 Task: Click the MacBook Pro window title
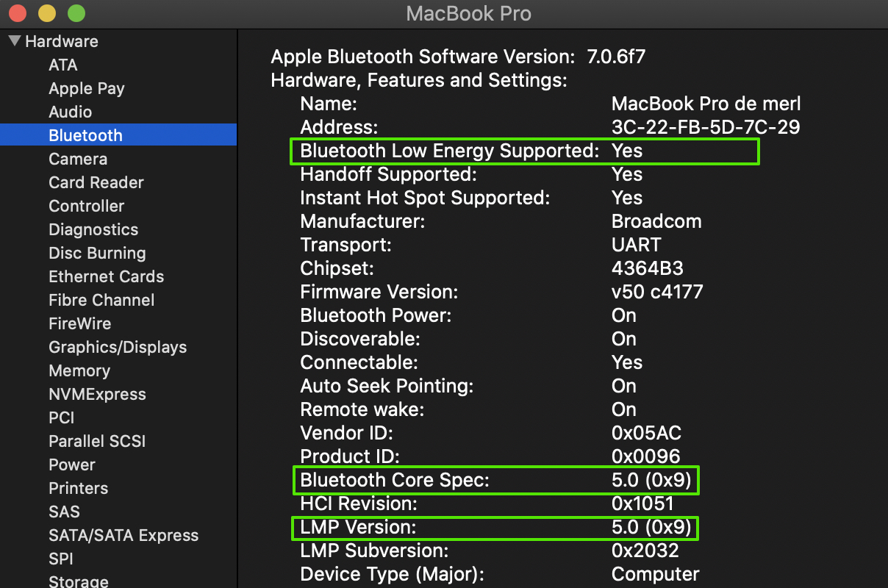[x=469, y=13]
